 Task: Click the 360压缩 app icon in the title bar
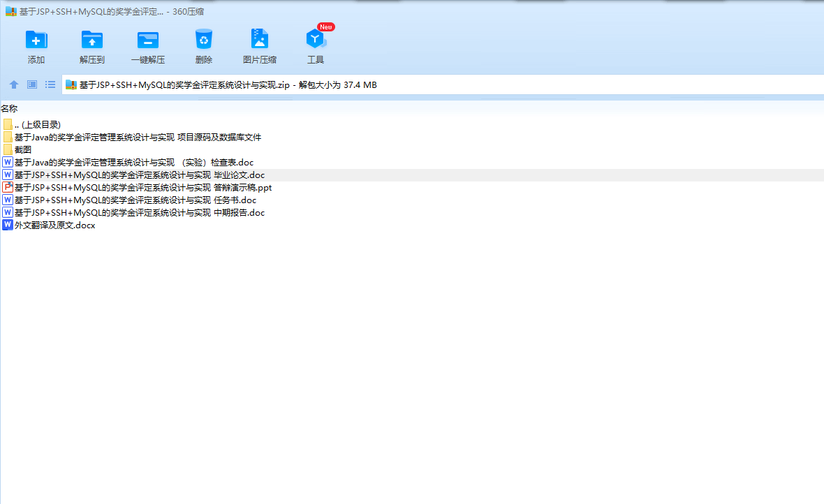[x=11, y=12]
